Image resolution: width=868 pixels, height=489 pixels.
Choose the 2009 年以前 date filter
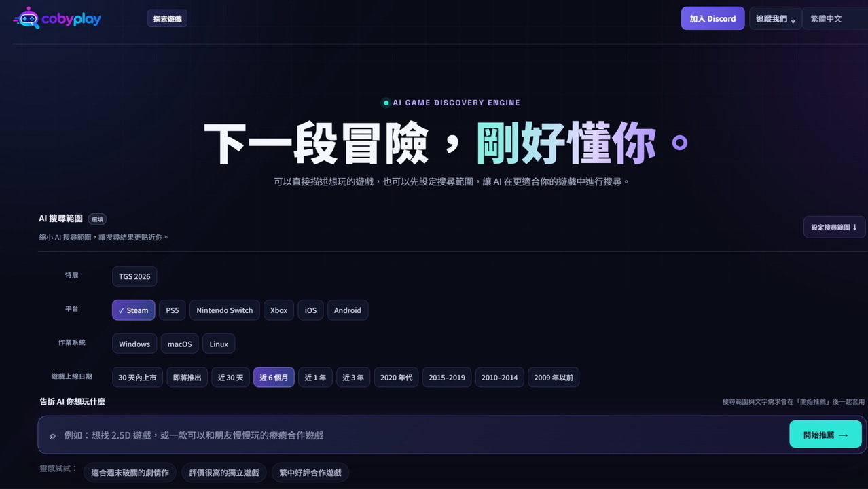[554, 377]
